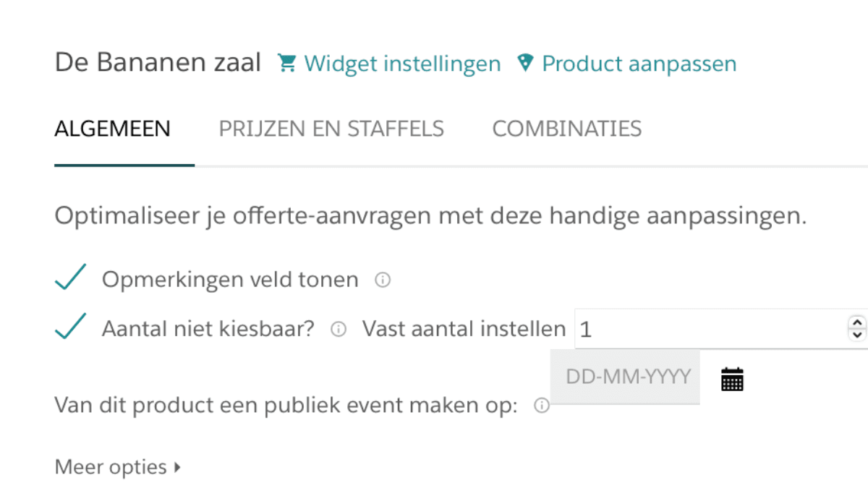The width and height of the screenshot is (868, 488).
Task: Uncheck Opmerkingen veld tonen
Action: (x=69, y=277)
